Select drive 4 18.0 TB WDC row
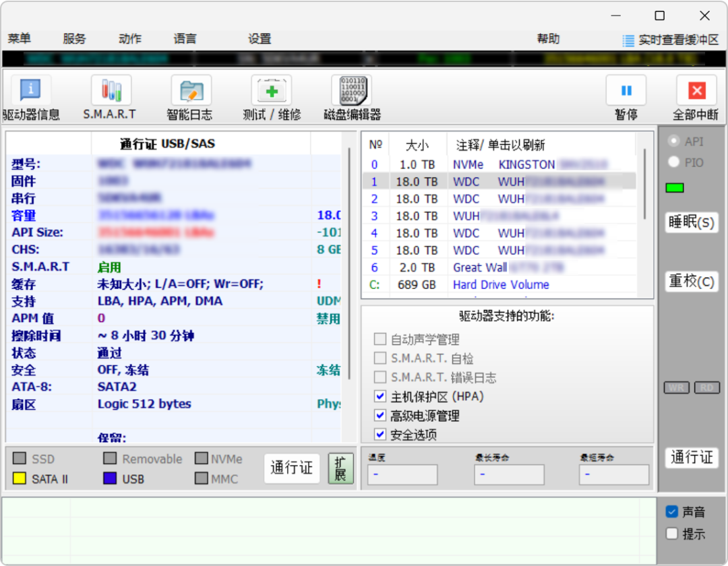The height and width of the screenshot is (566, 728). tap(499, 233)
